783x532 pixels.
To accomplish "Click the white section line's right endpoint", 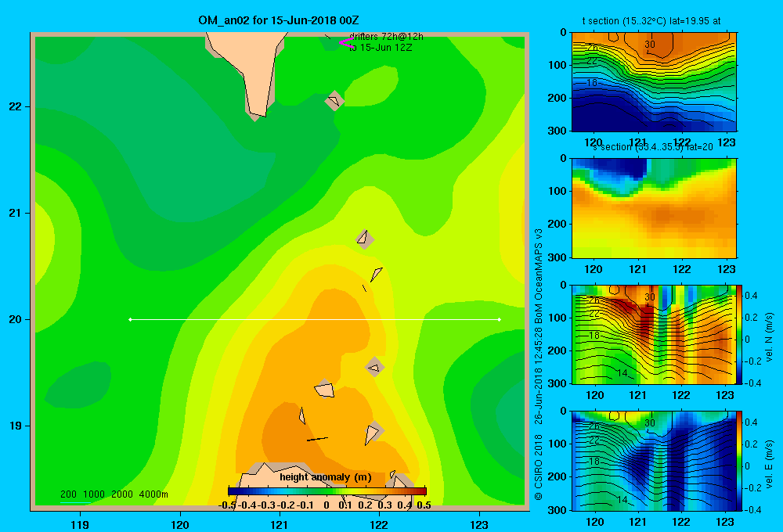I will pyautogui.click(x=500, y=319).
